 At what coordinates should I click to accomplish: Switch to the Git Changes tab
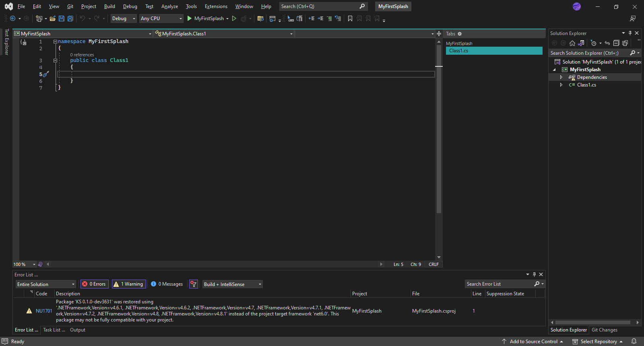604,330
